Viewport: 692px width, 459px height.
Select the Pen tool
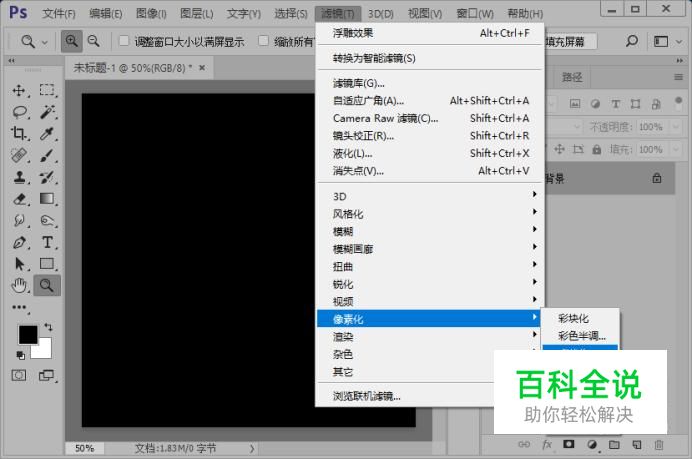point(19,242)
